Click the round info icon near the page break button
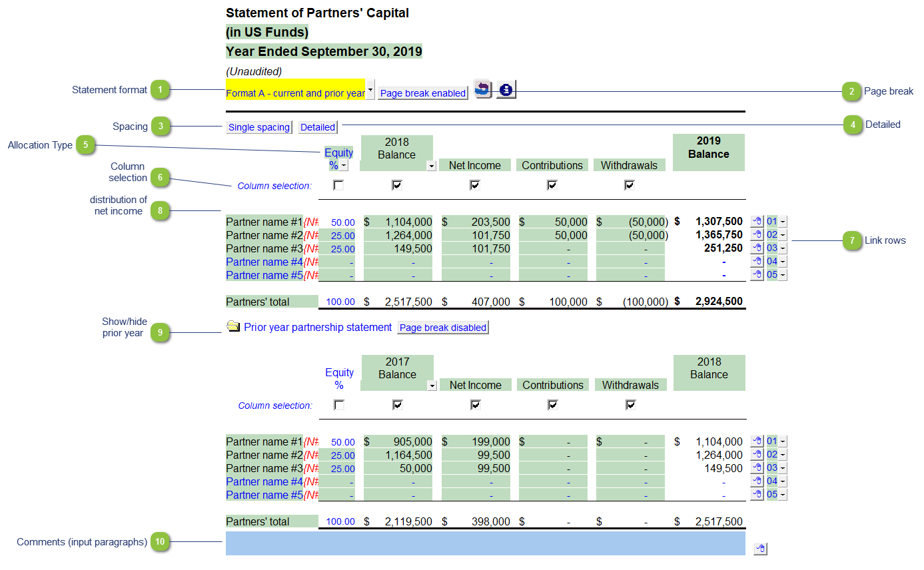 pos(506,89)
